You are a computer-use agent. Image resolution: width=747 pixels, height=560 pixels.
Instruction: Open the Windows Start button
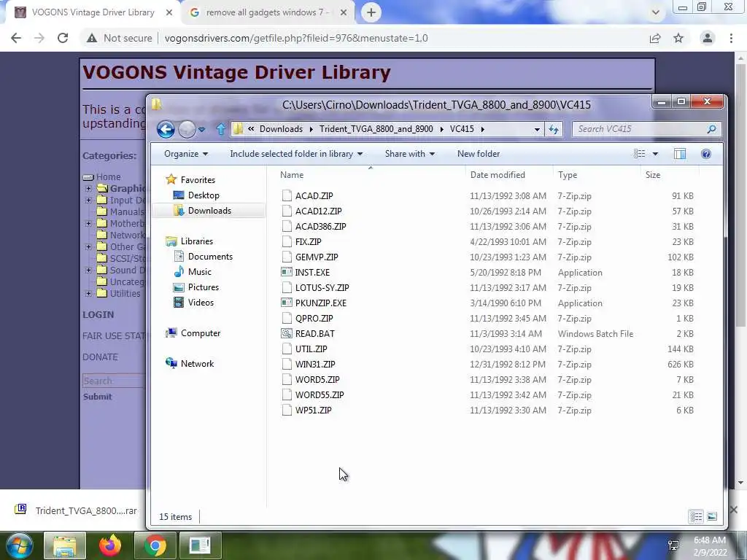tap(19, 545)
